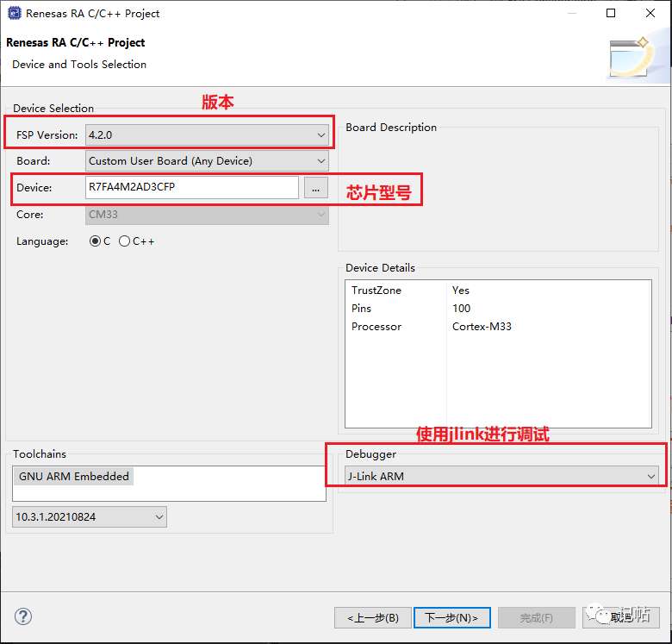Click the Next step button 下一步(N)
Image resolution: width=672 pixels, height=644 pixels.
(451, 618)
